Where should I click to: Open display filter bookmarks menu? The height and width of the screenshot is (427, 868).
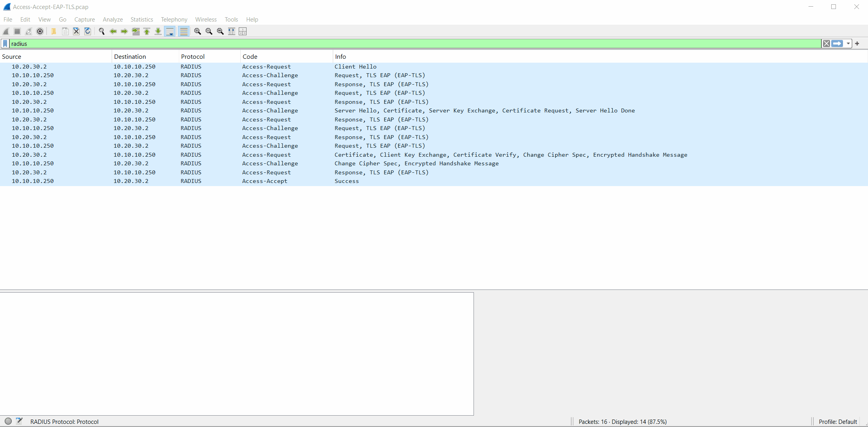pos(5,43)
